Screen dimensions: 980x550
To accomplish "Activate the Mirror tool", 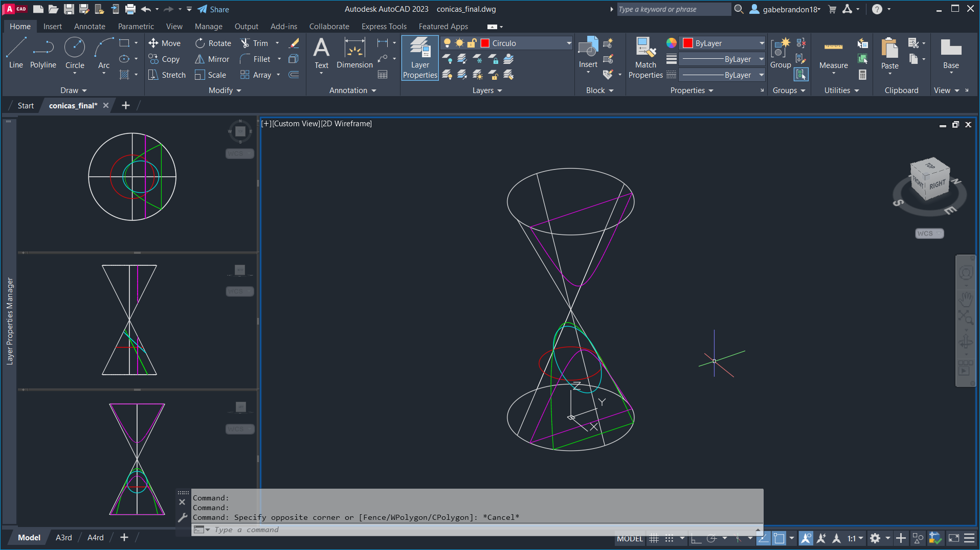I will tap(212, 59).
